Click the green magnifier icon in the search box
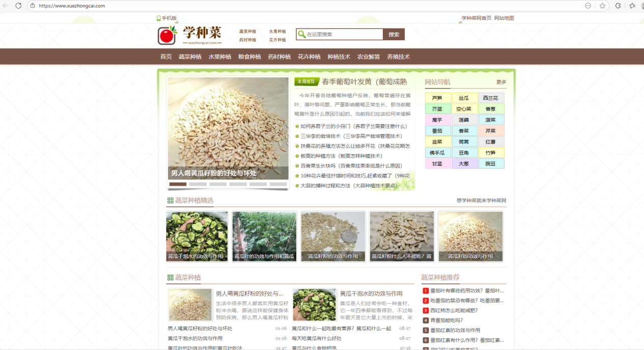 (x=302, y=34)
